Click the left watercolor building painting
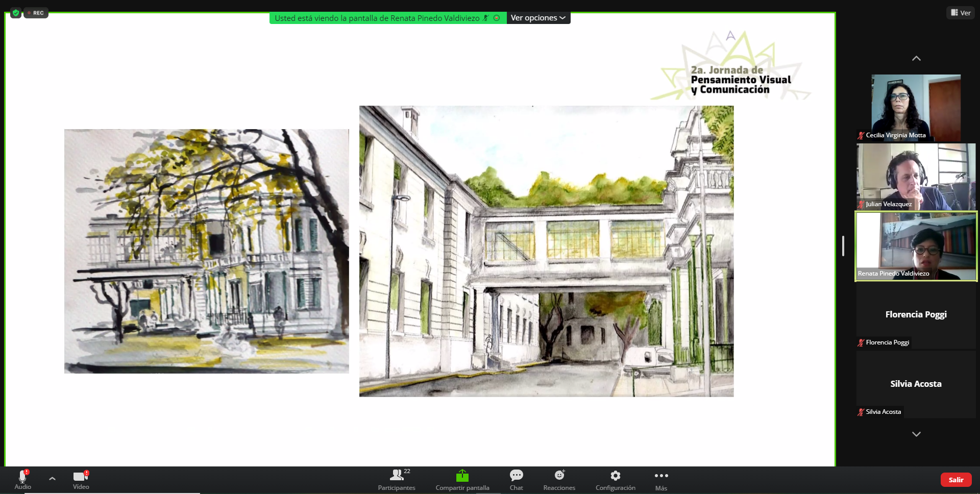Viewport: 980px width, 494px height. coord(207,251)
